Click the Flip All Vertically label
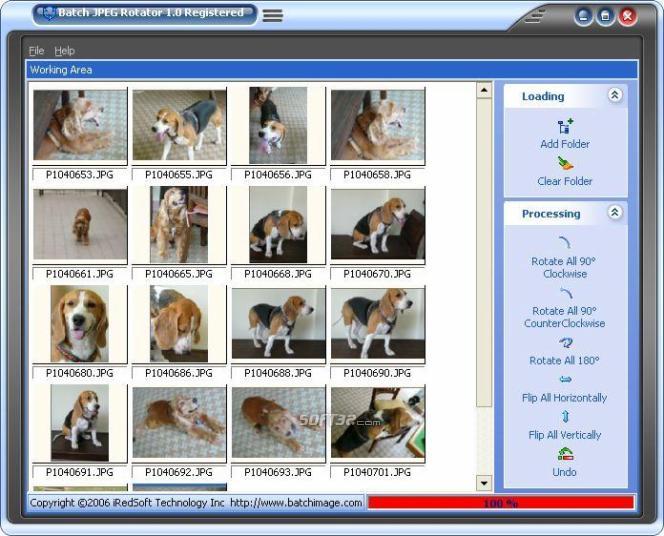The height and width of the screenshot is (536, 664). 564,435
